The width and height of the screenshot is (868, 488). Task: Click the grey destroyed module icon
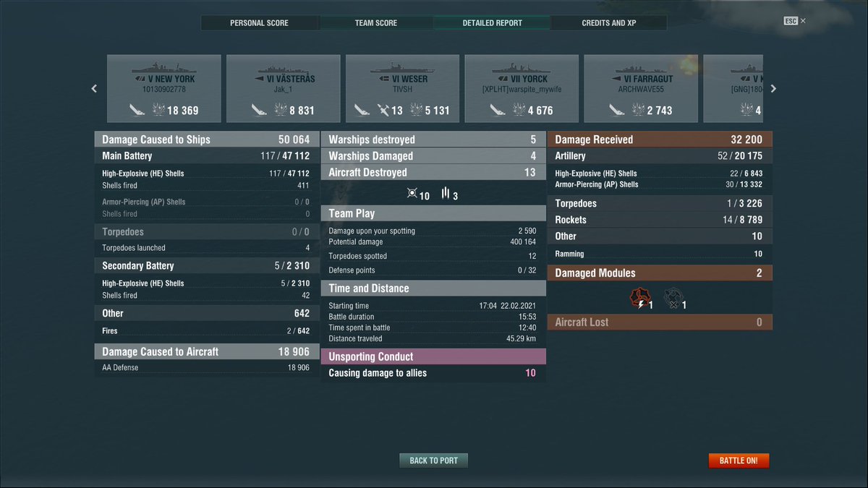click(x=674, y=298)
